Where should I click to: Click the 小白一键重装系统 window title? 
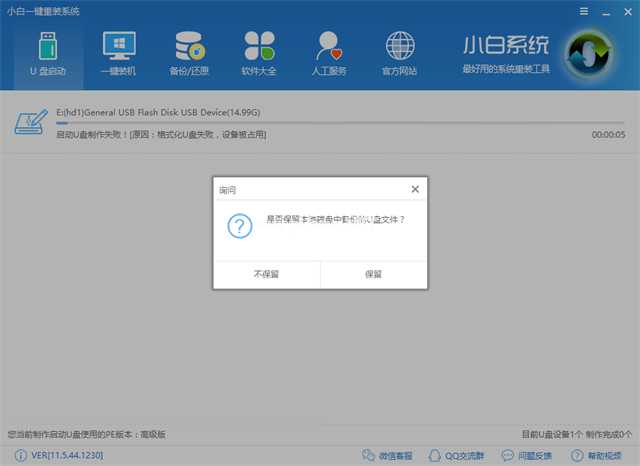click(x=43, y=11)
